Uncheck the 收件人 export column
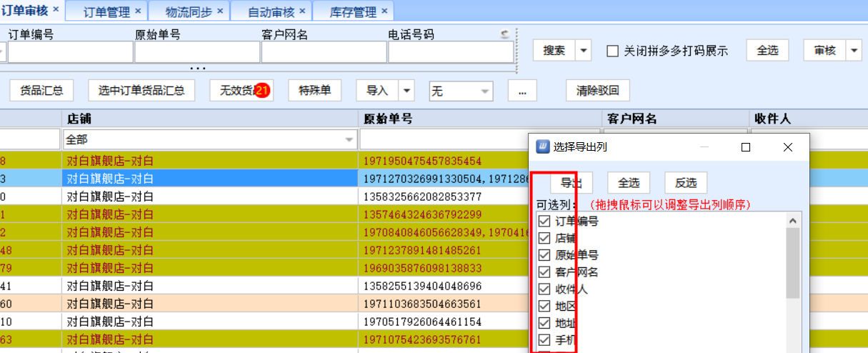 (x=544, y=289)
